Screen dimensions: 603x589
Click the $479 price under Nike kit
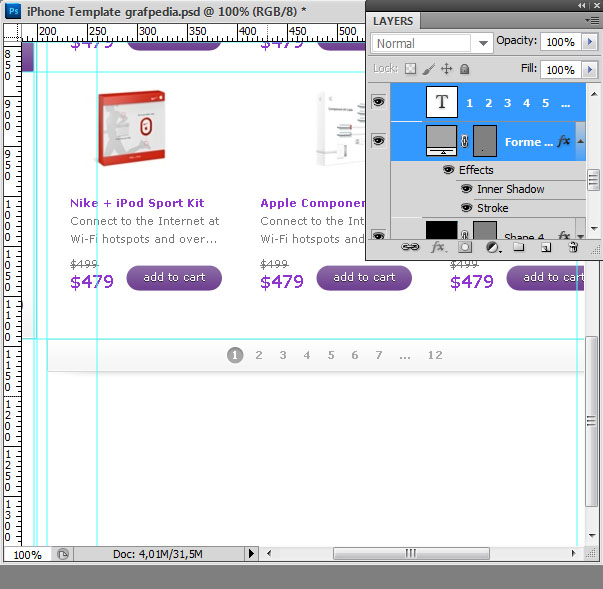[x=92, y=282]
